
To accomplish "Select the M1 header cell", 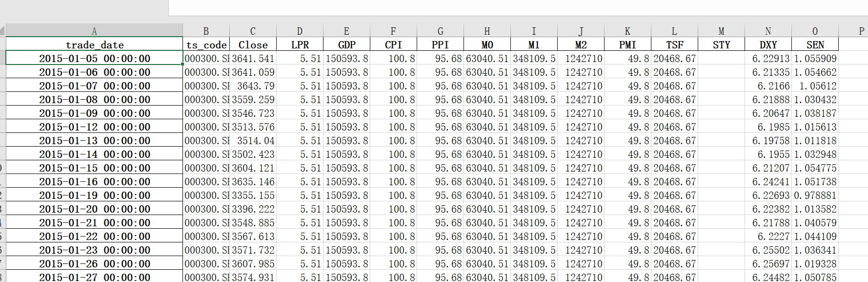I will [534, 44].
